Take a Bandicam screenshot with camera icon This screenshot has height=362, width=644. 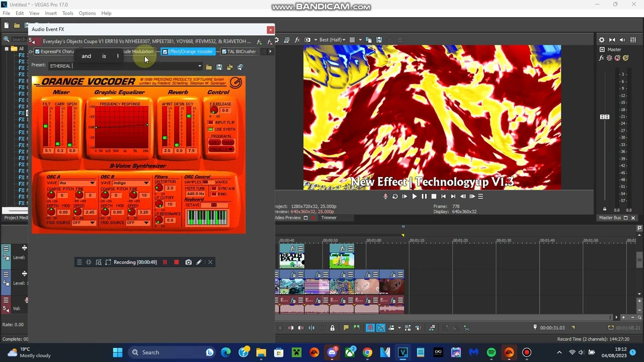(188, 262)
